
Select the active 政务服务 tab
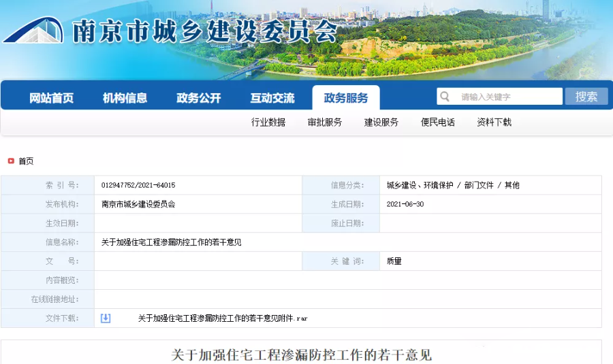[345, 98]
